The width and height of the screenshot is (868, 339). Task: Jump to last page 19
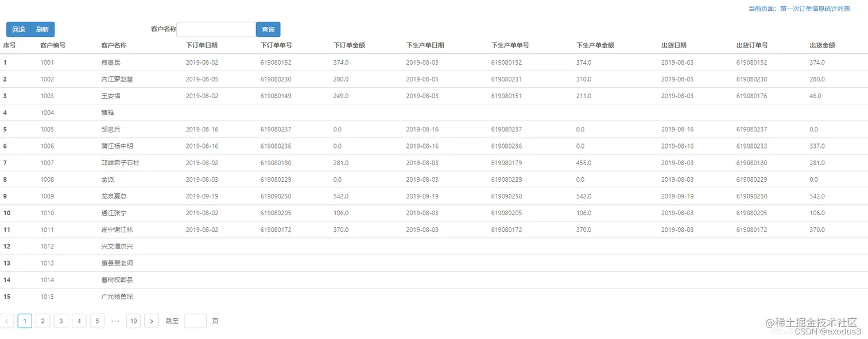[133, 321]
